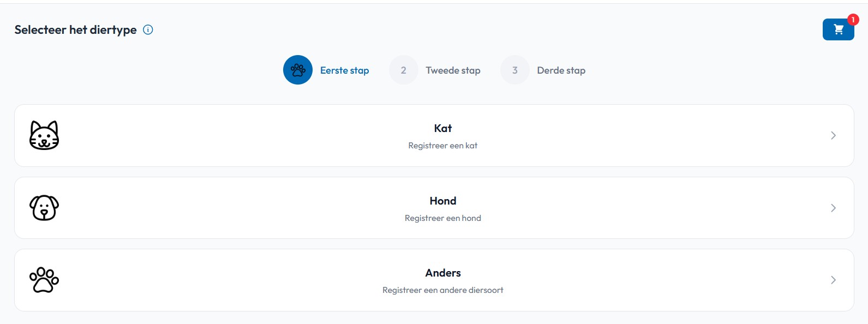
Task: Click the red cart notification badge
Action: tap(853, 20)
